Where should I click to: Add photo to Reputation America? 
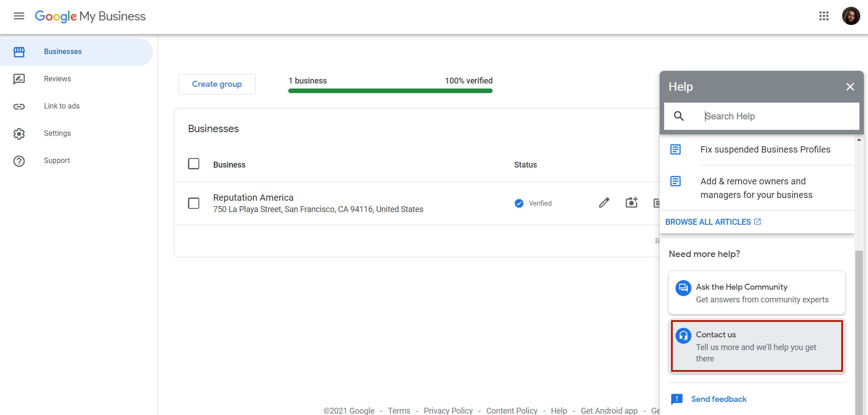point(631,203)
